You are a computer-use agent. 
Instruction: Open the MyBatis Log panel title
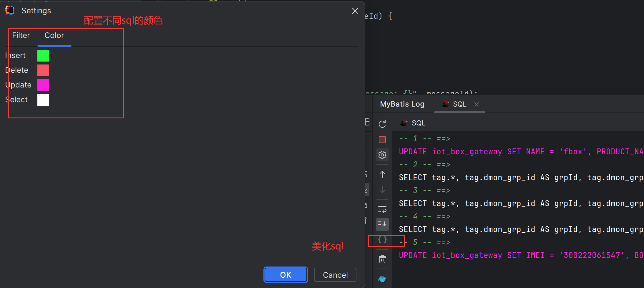coord(402,104)
